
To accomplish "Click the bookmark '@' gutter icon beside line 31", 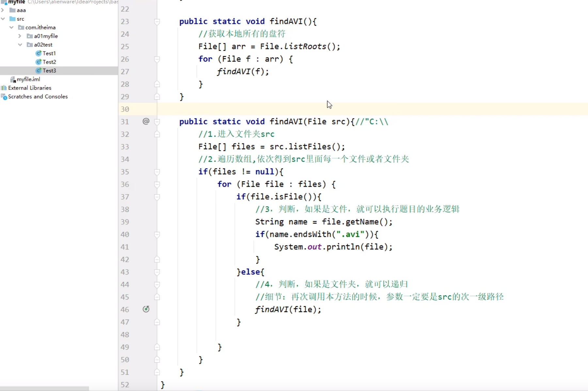I will click(146, 121).
